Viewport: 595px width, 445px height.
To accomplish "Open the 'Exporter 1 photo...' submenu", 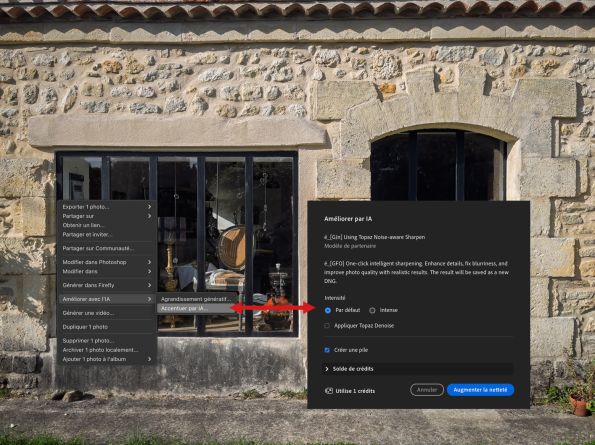I will click(x=107, y=207).
